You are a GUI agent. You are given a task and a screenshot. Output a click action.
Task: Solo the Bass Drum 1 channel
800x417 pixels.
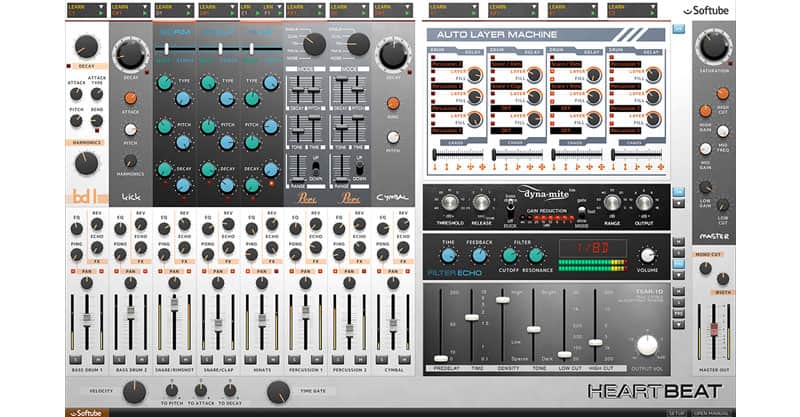click(76, 360)
